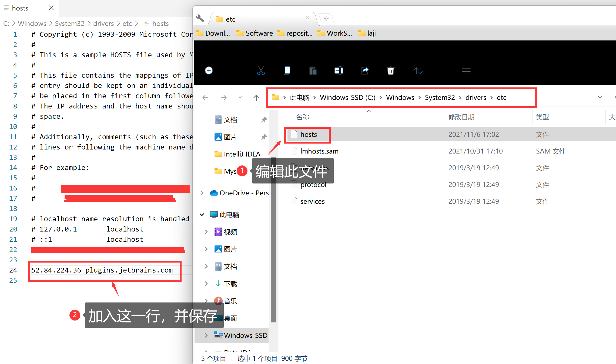The height and width of the screenshot is (364, 616).
Task: Add a new tab next to etc
Action: click(326, 18)
